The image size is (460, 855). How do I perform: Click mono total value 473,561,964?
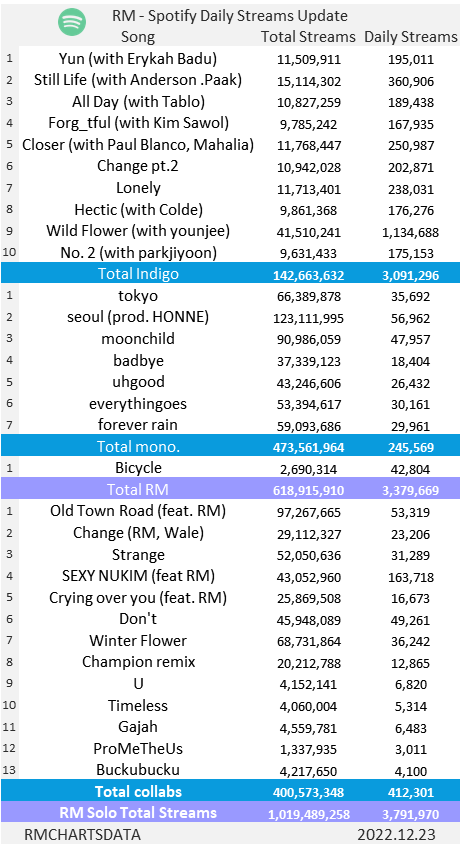308,448
